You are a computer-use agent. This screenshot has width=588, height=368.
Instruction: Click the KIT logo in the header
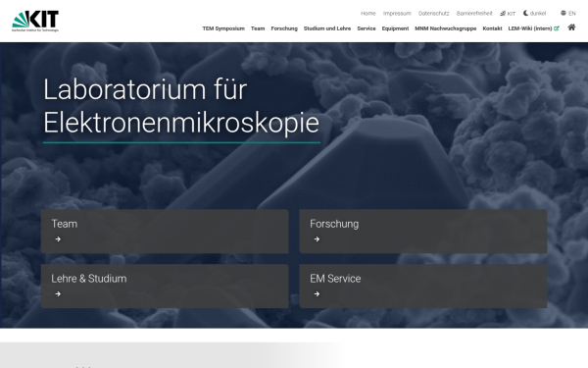(x=35, y=21)
